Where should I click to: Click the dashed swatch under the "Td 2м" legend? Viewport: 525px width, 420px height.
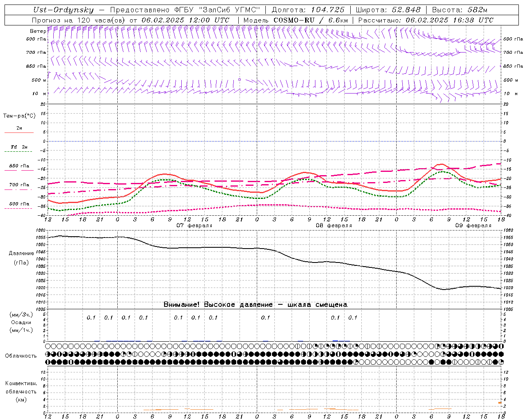18,152
